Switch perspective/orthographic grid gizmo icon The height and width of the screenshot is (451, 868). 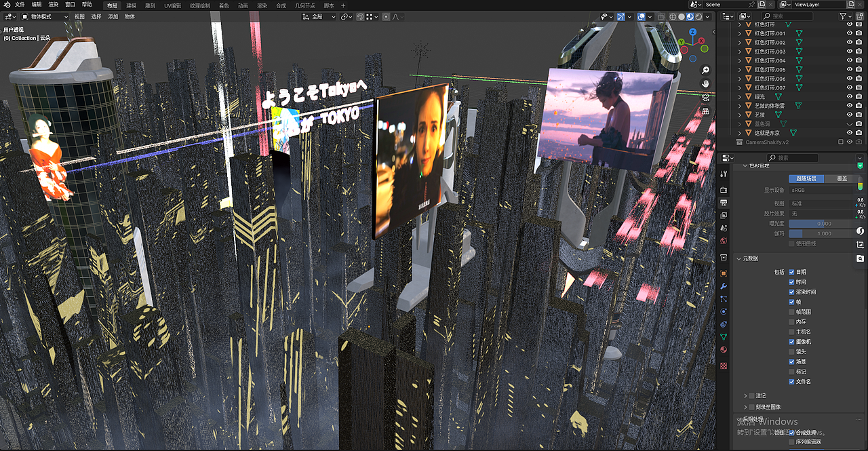706,111
